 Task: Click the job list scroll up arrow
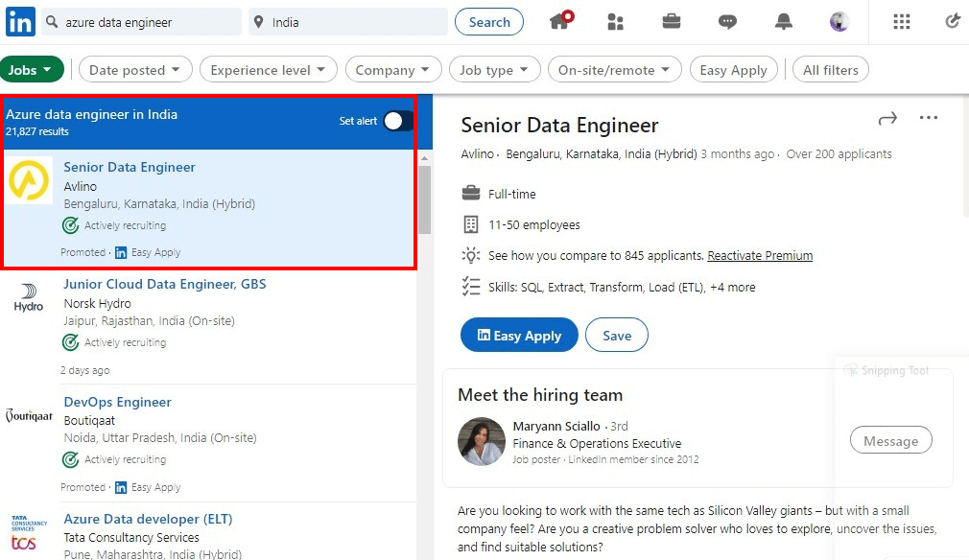coord(425,158)
